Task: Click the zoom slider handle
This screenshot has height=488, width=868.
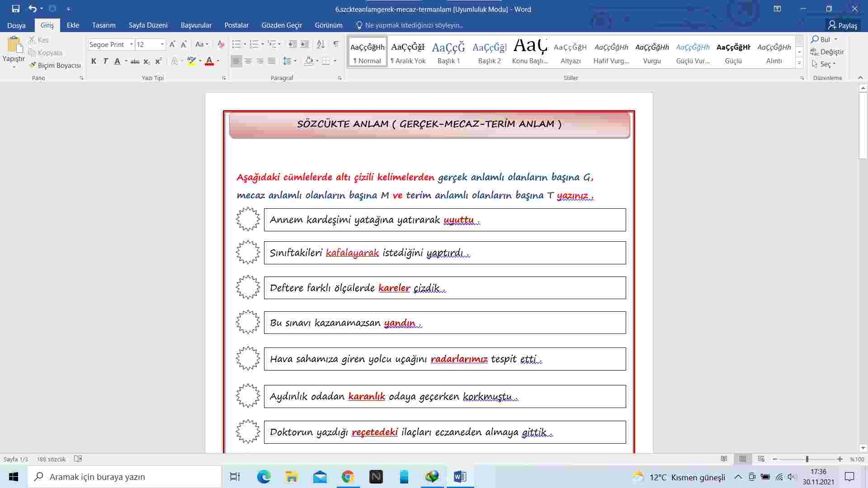Action: coord(807,459)
